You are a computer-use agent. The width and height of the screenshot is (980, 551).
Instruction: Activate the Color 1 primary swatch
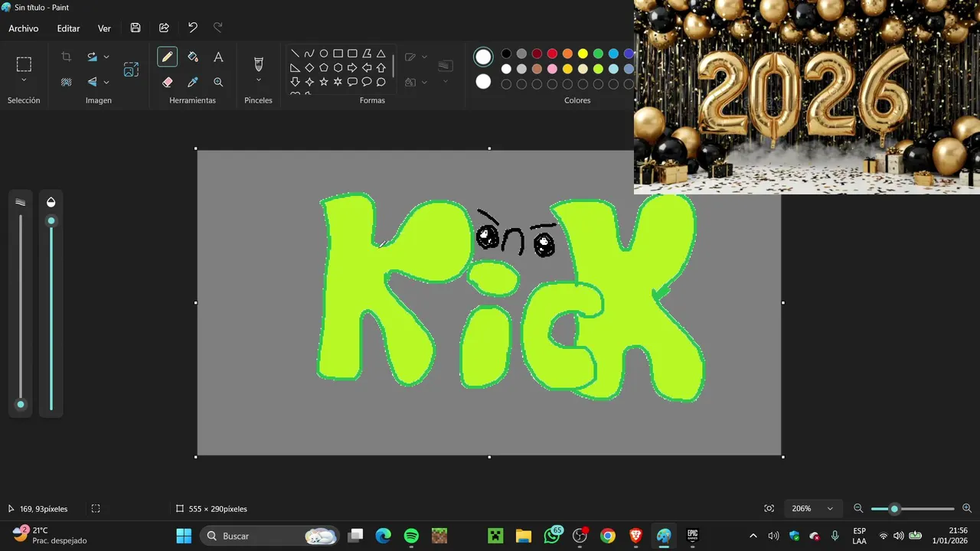[x=483, y=57]
